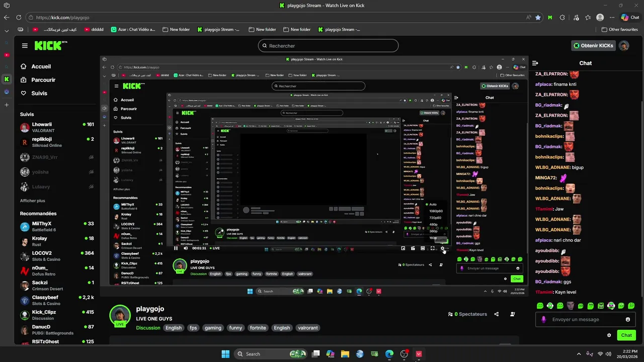Open user profile avatar menu
644x362 pixels.
[x=624, y=46]
